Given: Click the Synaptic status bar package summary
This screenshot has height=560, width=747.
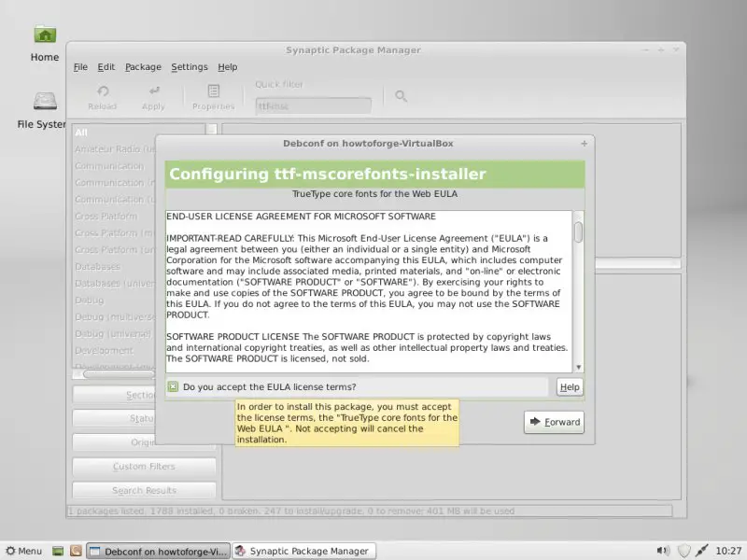Looking at the screenshot, I should tap(290, 511).
